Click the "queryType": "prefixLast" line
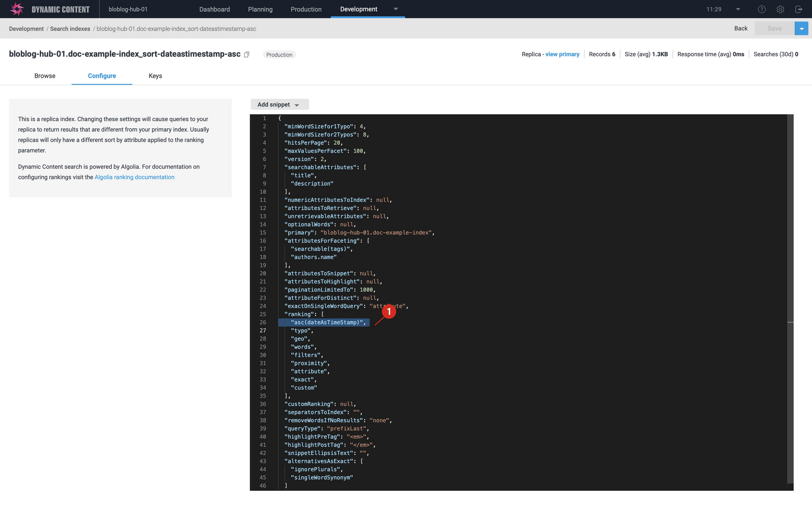Screen dimensions: 812x508 click(327, 428)
